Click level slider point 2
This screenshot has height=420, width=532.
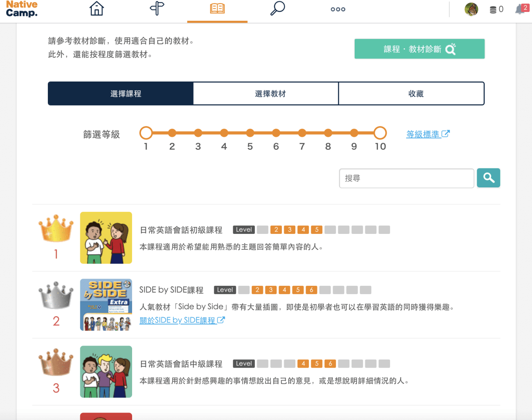172,133
